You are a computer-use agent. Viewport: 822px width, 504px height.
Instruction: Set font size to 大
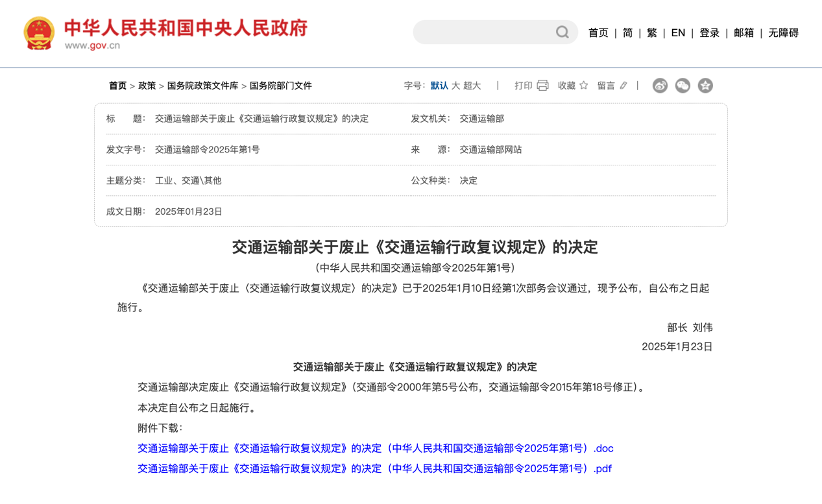[455, 86]
